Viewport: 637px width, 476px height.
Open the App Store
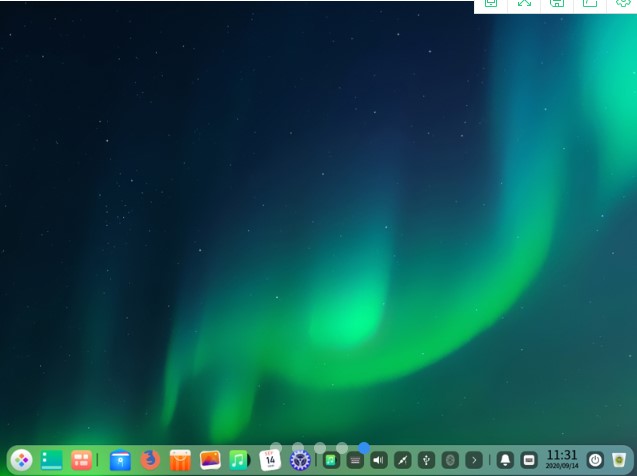(x=180, y=460)
